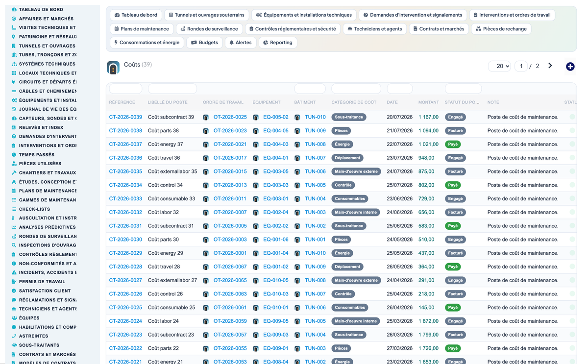Viewport: 588px width, 364px height.
Task: Click Demandes d'intervention sidebar icon
Action: [14, 136]
